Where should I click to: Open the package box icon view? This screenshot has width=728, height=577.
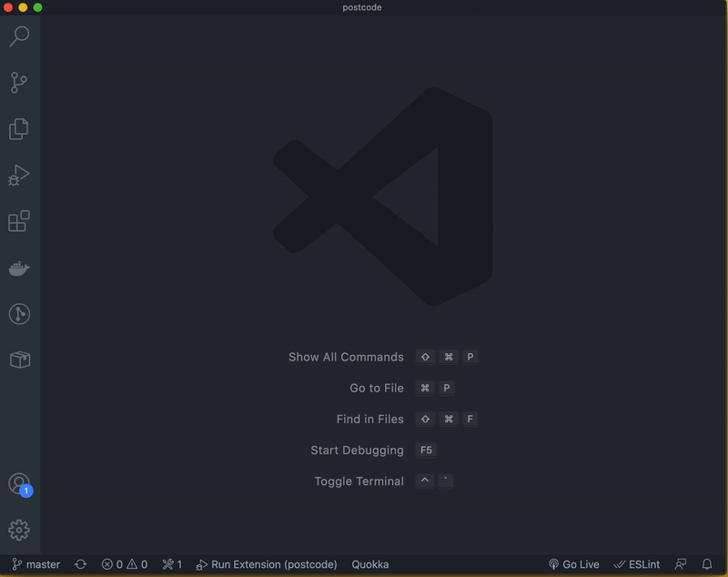click(x=19, y=360)
